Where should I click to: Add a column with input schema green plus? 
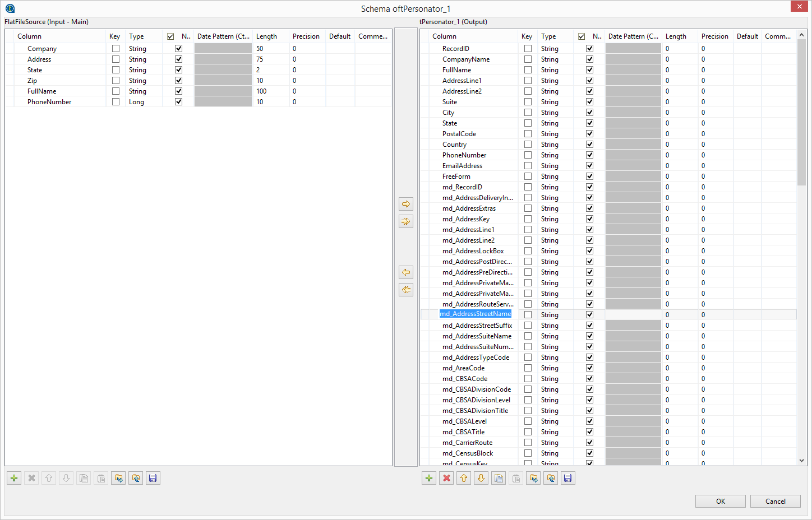(x=14, y=478)
